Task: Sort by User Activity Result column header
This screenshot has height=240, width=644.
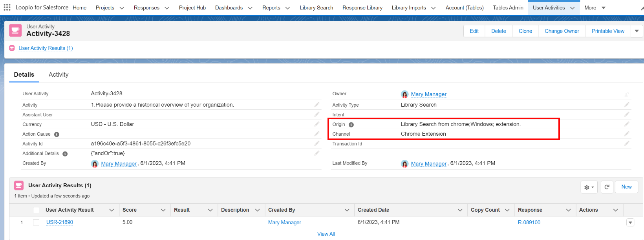Action: point(70,210)
